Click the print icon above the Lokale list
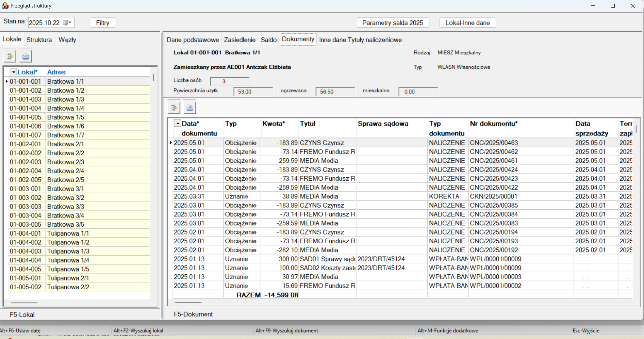 [x=26, y=56]
